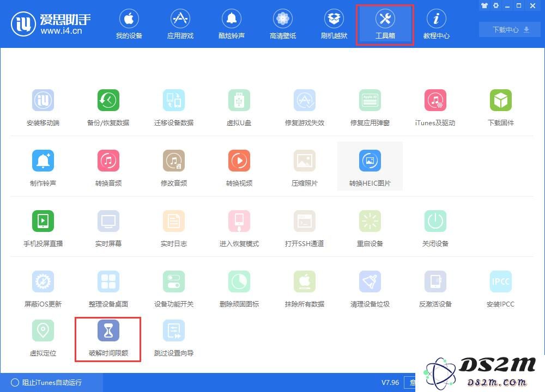Open 破解时间限额 tool

click(x=108, y=338)
